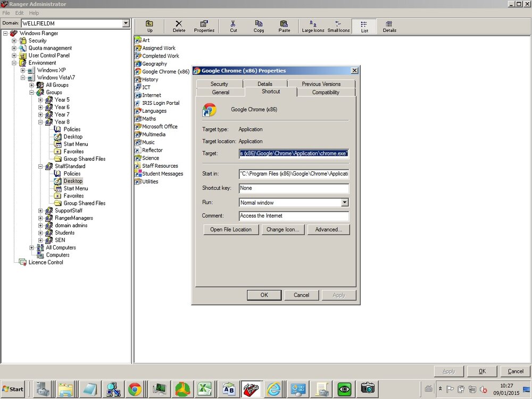Select the Computers tree item
The image size is (532, 399).
tap(57, 255)
